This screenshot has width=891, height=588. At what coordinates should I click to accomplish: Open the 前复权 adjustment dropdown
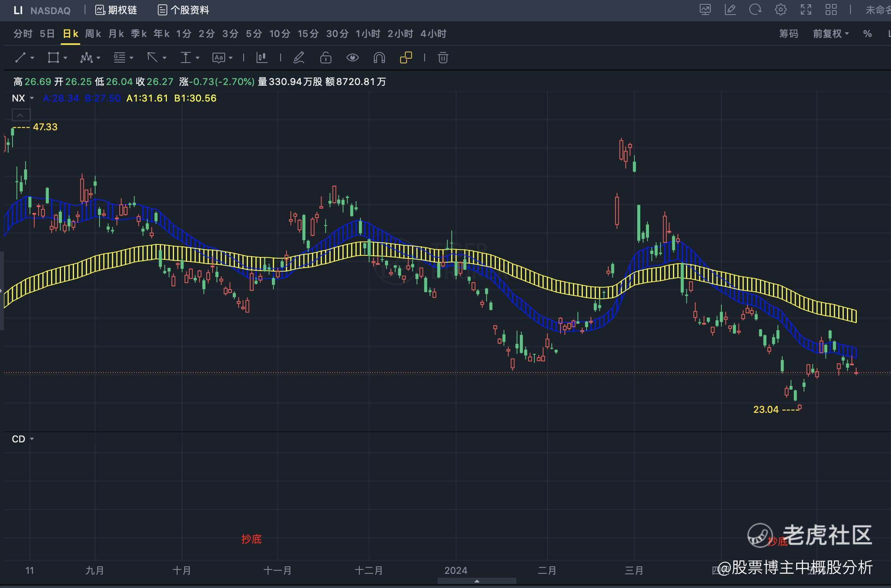point(830,34)
